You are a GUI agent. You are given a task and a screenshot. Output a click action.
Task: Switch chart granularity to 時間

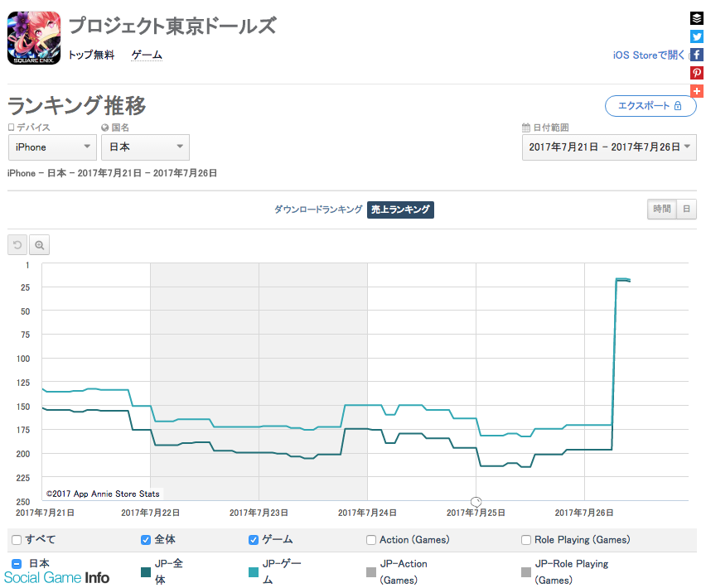(662, 209)
